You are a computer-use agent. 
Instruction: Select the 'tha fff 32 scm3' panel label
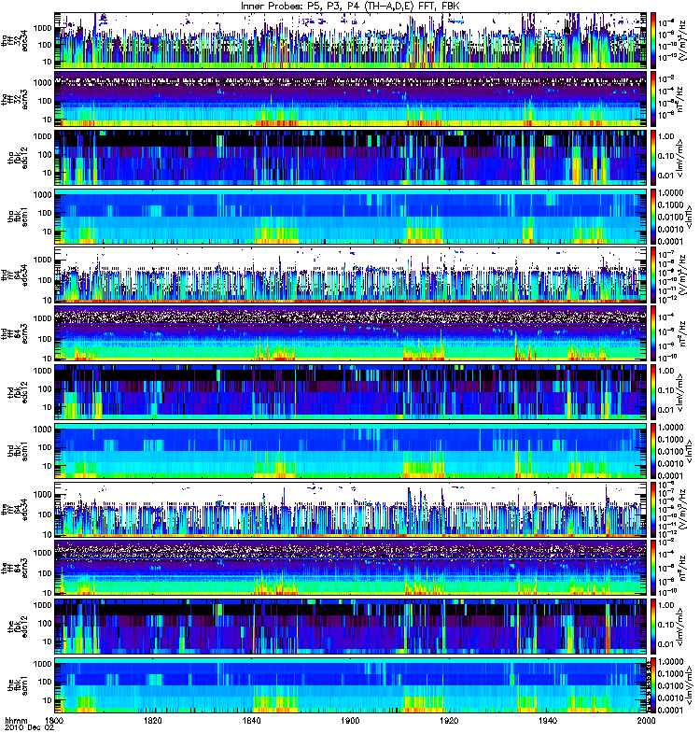15,99
